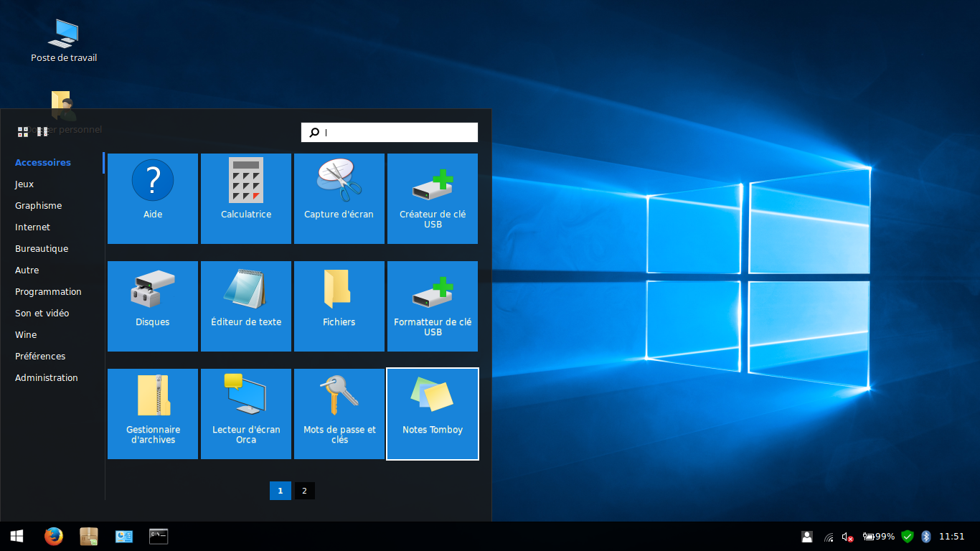Select the Wine category
Viewport: 980px width, 551px height.
tap(26, 334)
